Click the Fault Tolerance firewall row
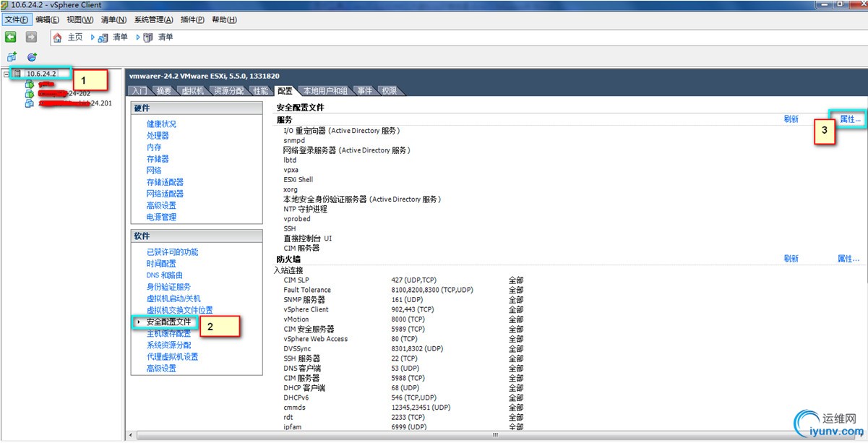This screenshot has width=868, height=443. tap(403, 290)
